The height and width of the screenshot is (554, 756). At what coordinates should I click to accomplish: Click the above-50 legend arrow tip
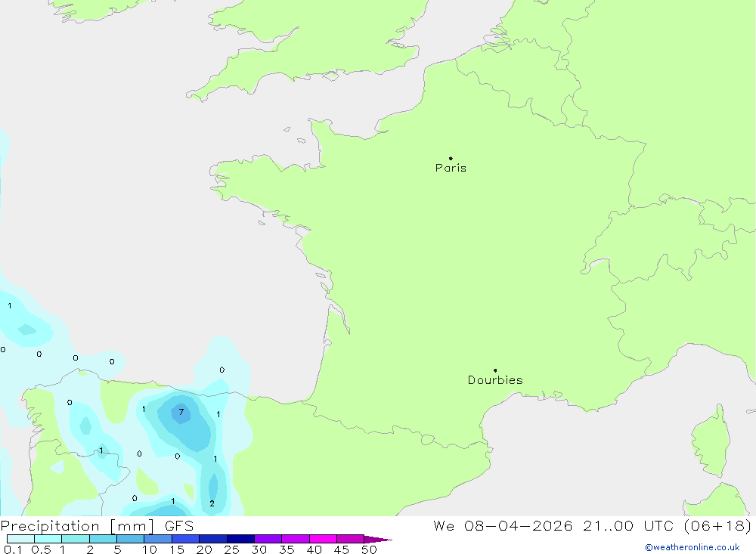pyautogui.click(x=378, y=540)
